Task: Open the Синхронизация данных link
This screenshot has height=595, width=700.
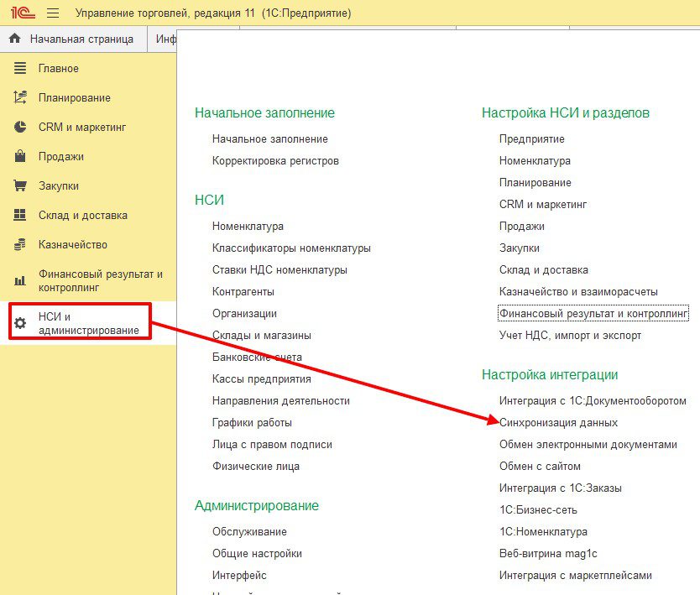Action: point(558,422)
